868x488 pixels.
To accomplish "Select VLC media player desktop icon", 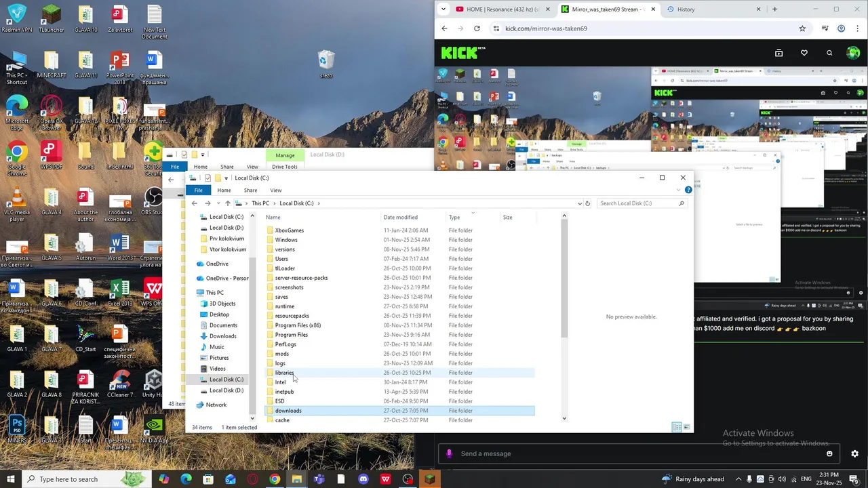I will point(17,203).
